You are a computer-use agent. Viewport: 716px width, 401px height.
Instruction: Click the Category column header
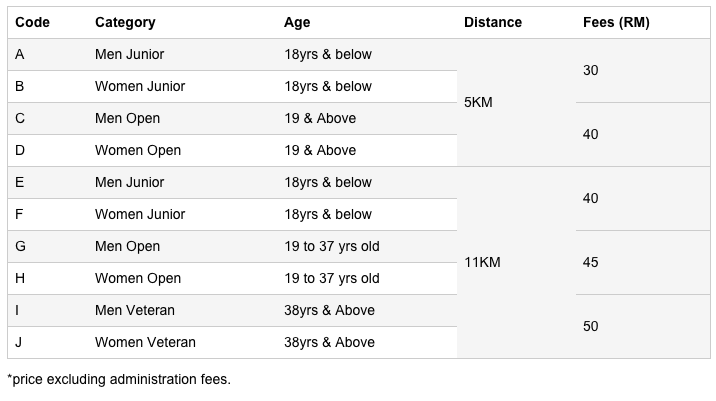click(x=125, y=22)
